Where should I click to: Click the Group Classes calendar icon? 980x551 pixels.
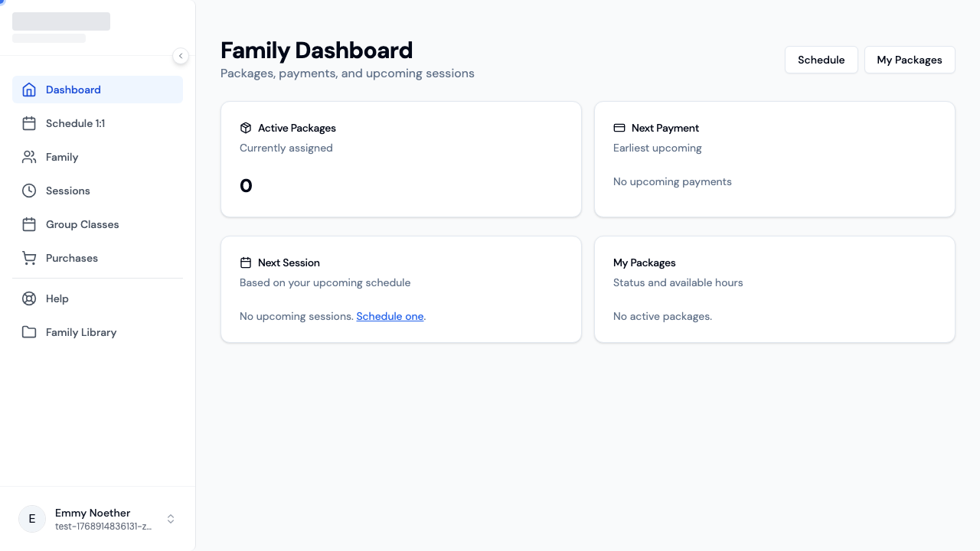(x=29, y=224)
